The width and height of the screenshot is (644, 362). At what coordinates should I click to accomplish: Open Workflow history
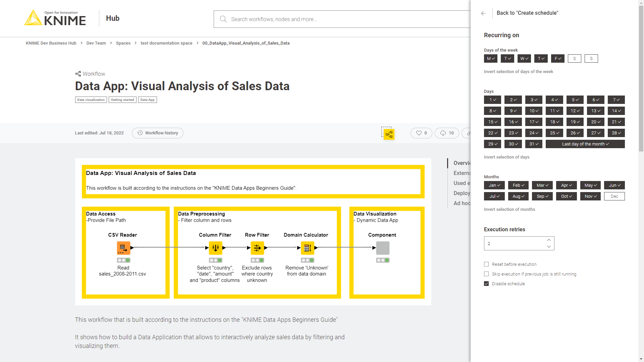coord(158,133)
